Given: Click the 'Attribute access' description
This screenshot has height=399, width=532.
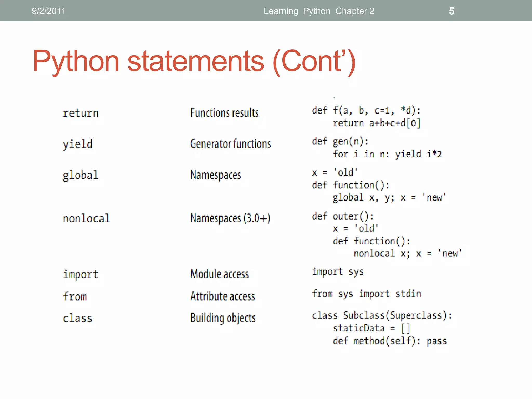Looking at the screenshot, I should [223, 296].
